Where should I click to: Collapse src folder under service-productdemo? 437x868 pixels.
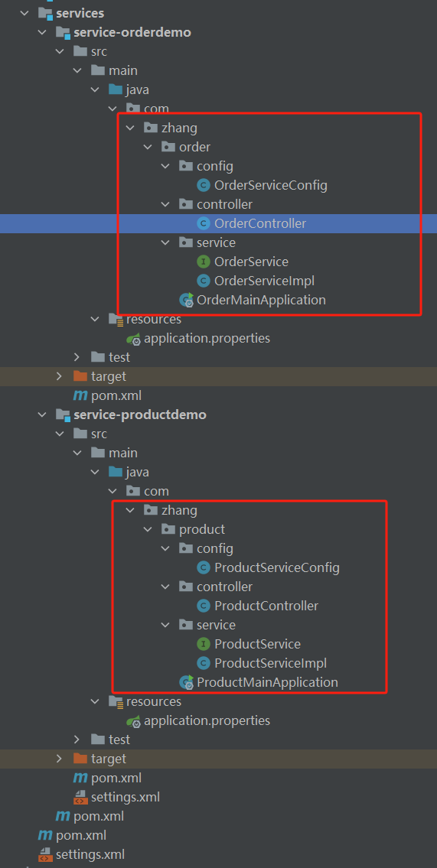[60, 434]
